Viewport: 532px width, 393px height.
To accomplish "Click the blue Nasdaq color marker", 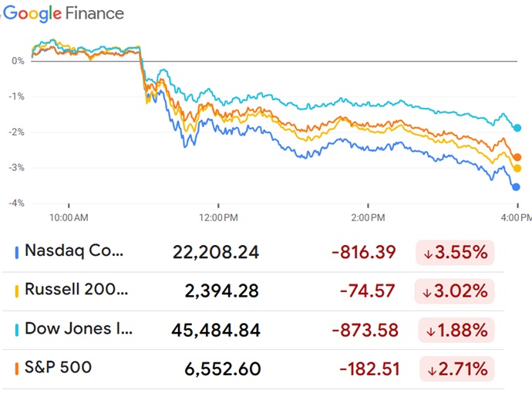I will tap(17, 252).
